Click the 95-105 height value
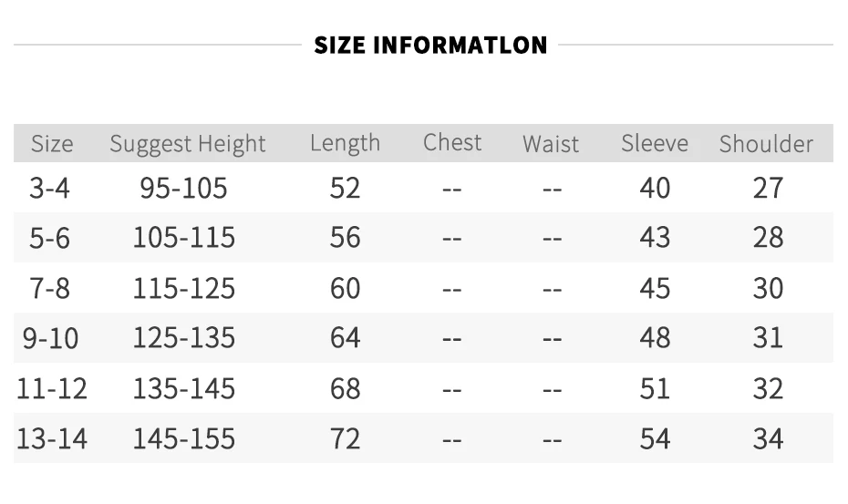Screen dimensions: 848x504 coord(183,188)
